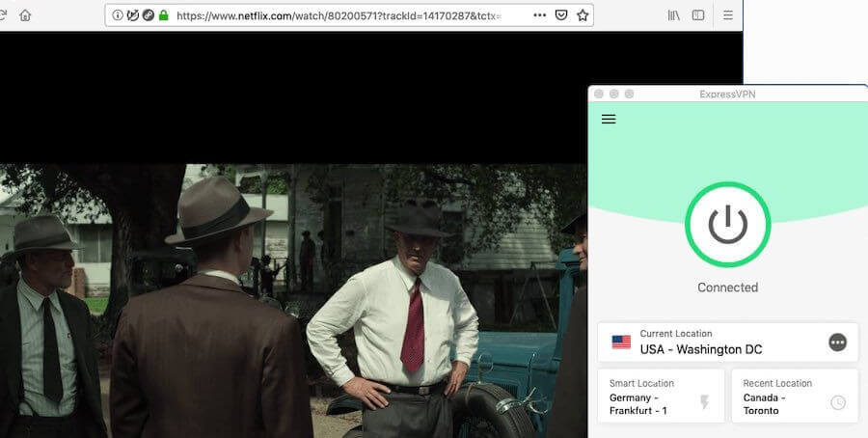Select USA - Washington DC current location

[727, 342]
